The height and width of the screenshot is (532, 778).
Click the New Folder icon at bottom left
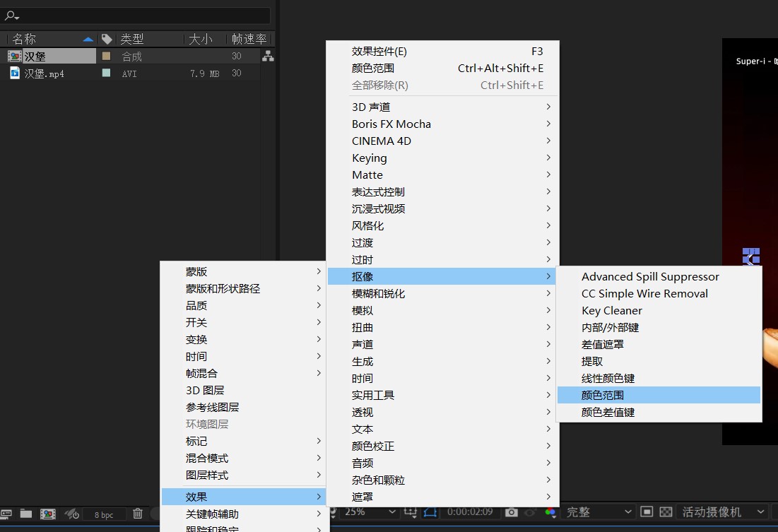[x=27, y=514]
